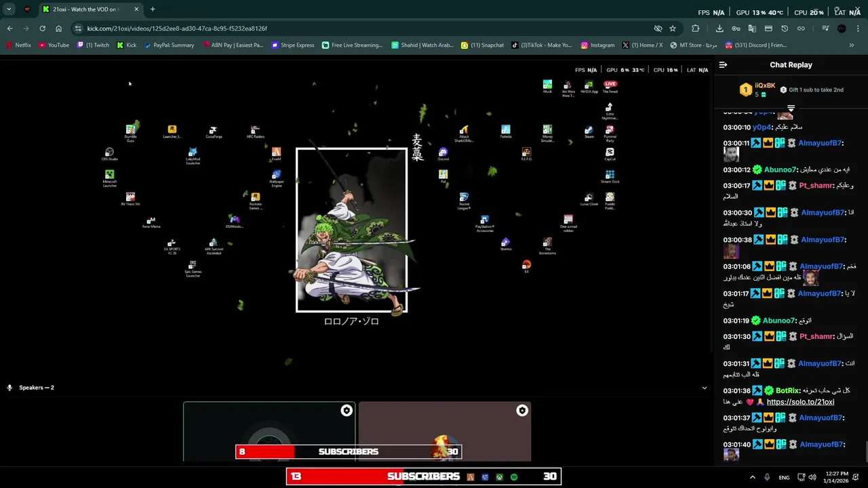Open the ARC Raiders desktop icon
Screen dimensions: 868x488
point(255,131)
